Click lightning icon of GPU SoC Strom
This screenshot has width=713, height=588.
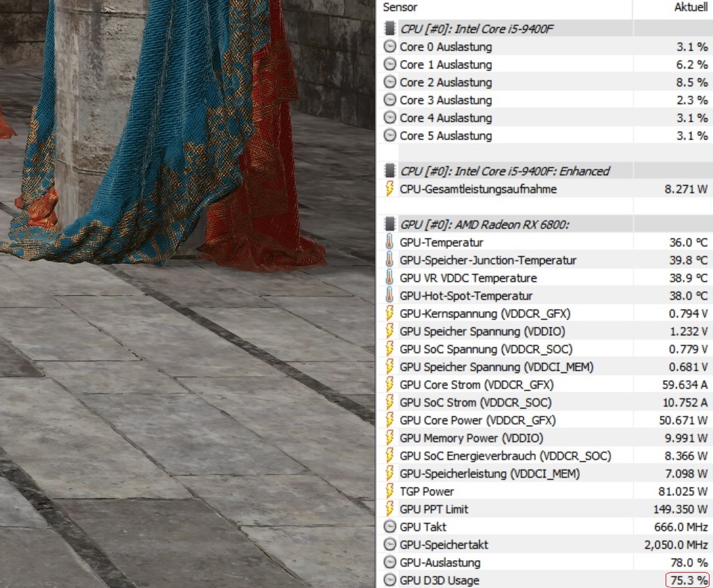(x=389, y=402)
